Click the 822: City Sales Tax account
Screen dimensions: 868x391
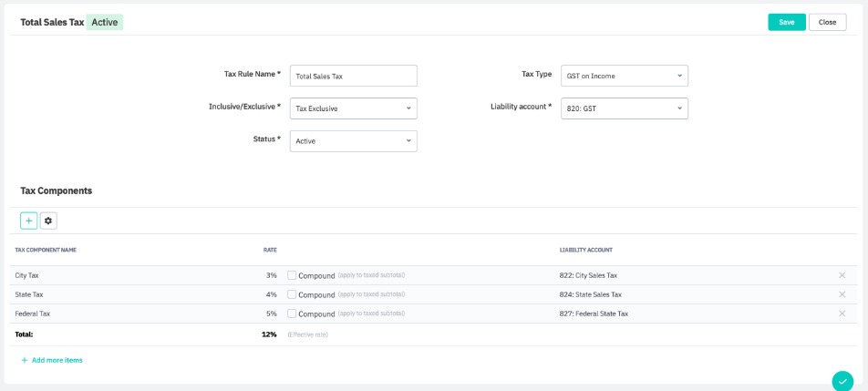(588, 275)
